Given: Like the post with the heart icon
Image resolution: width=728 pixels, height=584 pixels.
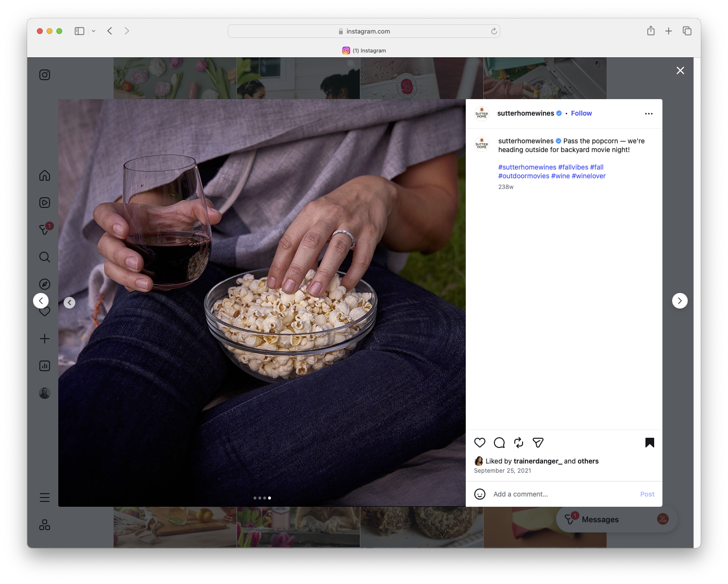Looking at the screenshot, I should (480, 443).
